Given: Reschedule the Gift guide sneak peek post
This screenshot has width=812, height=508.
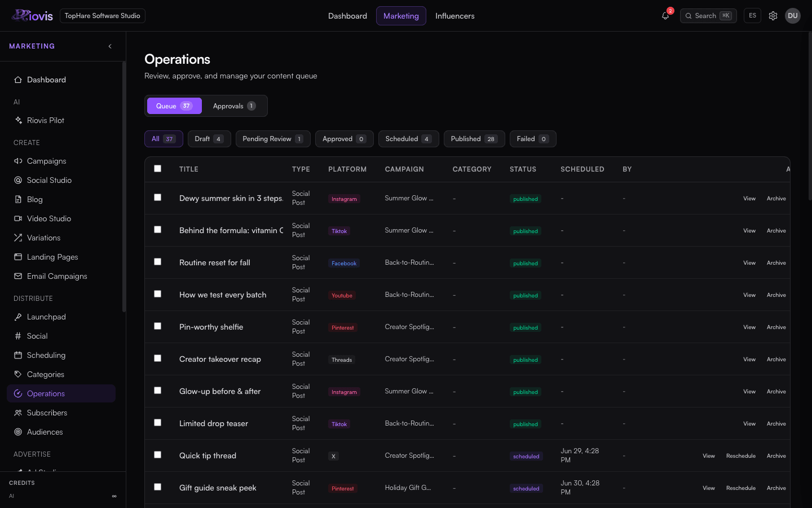Looking at the screenshot, I should [x=740, y=488].
